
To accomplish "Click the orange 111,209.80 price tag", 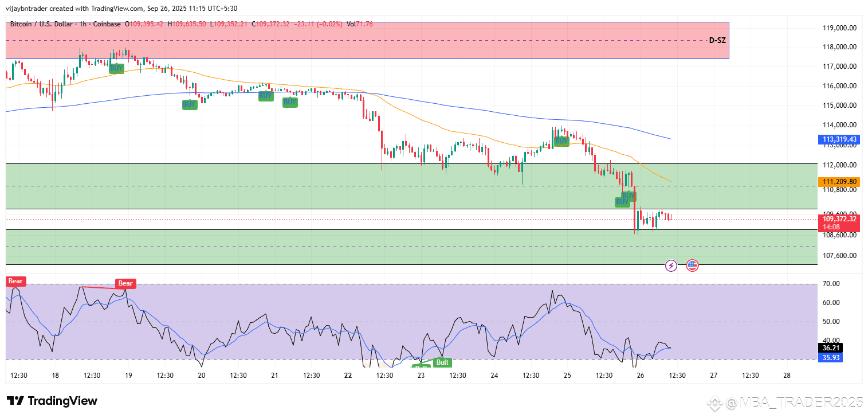I will [839, 182].
